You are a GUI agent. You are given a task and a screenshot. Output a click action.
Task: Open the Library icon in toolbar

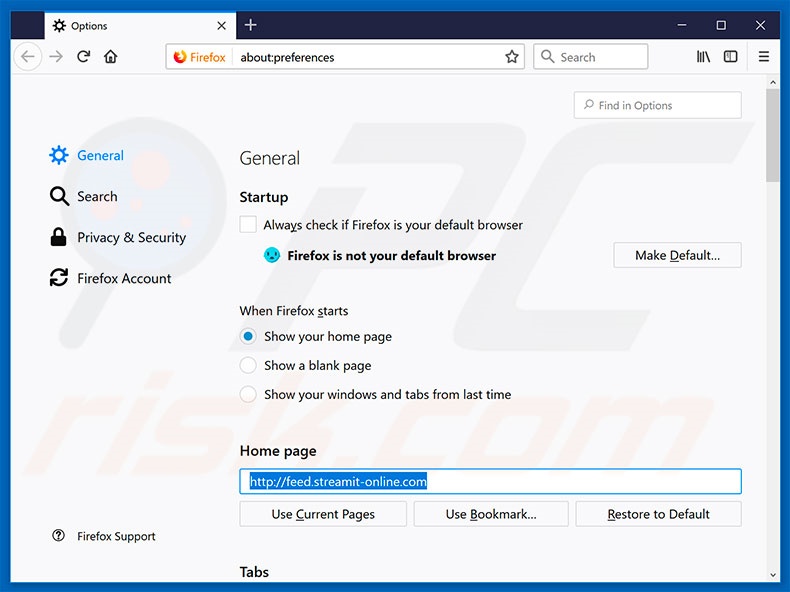click(704, 57)
